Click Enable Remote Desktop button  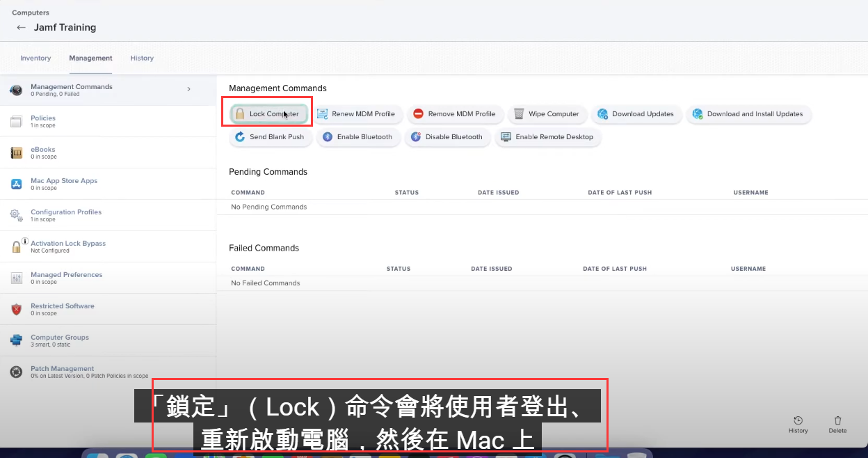(547, 137)
